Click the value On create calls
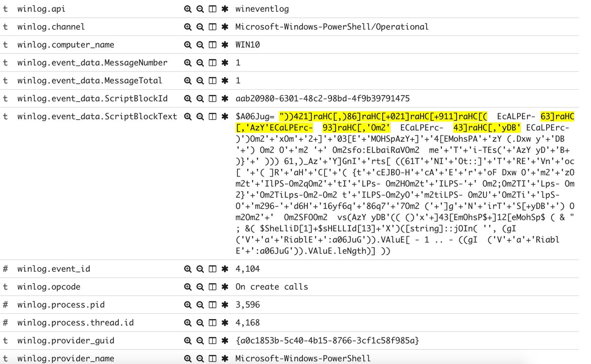 (272, 287)
